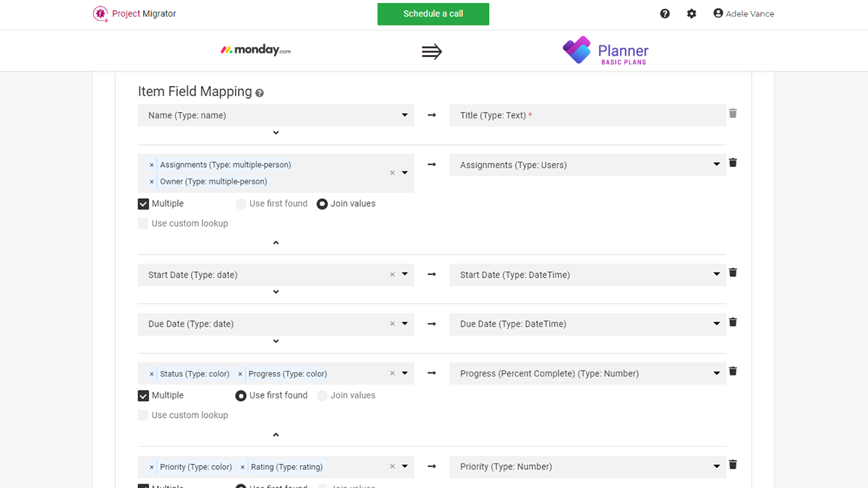The height and width of the screenshot is (488, 868).
Task: Clear all values in Priority/Rating source field
Action: click(393, 466)
